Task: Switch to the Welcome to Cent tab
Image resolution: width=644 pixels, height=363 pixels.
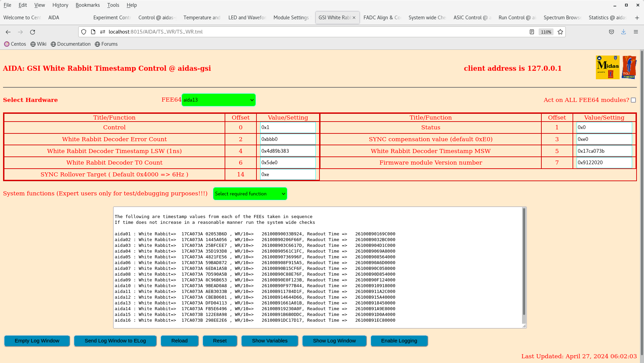Action: point(22,18)
